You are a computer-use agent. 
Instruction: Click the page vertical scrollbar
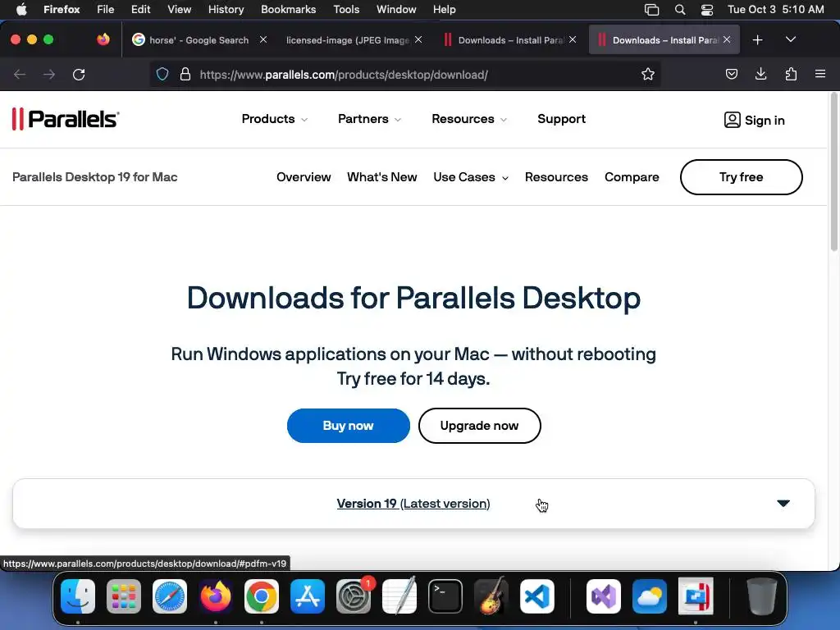tap(834, 171)
